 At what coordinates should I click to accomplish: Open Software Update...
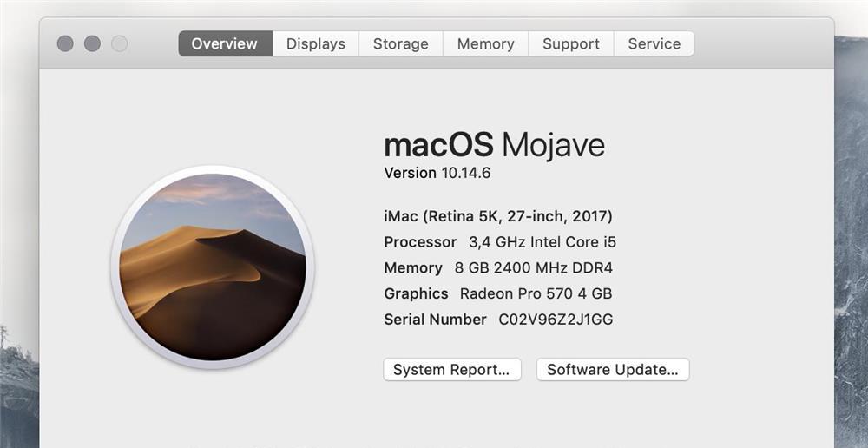pyautogui.click(x=612, y=370)
